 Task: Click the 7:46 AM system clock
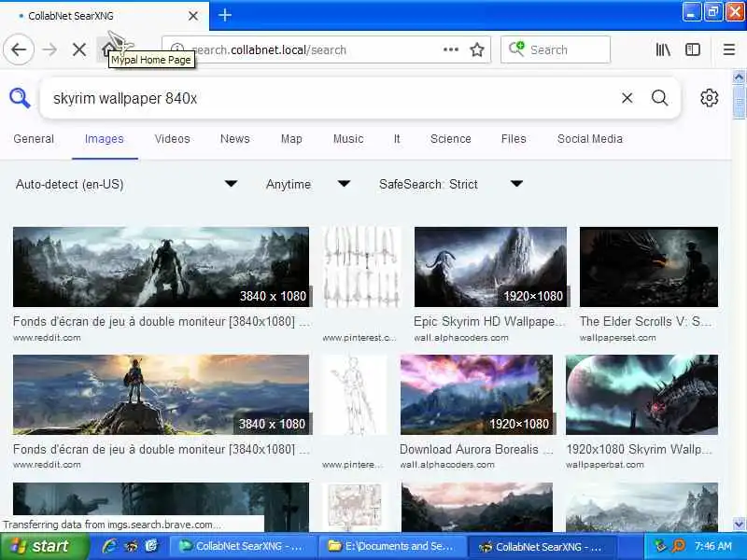click(713, 546)
